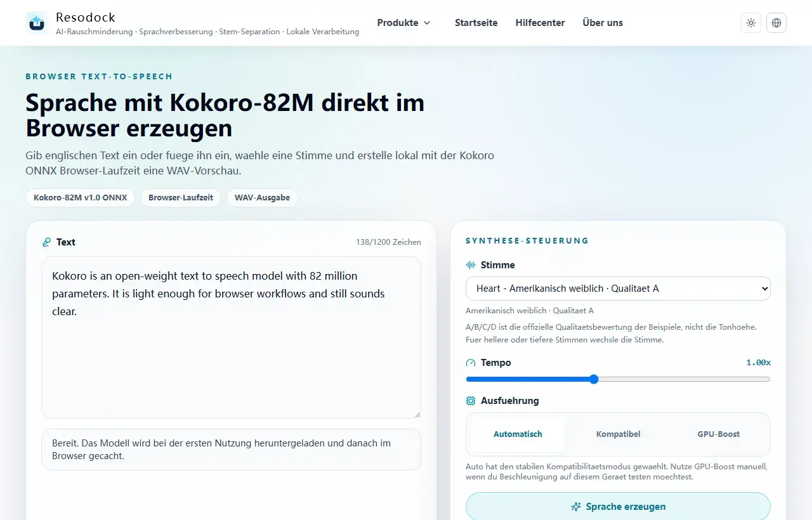Click the Tempo slider handle

594,379
